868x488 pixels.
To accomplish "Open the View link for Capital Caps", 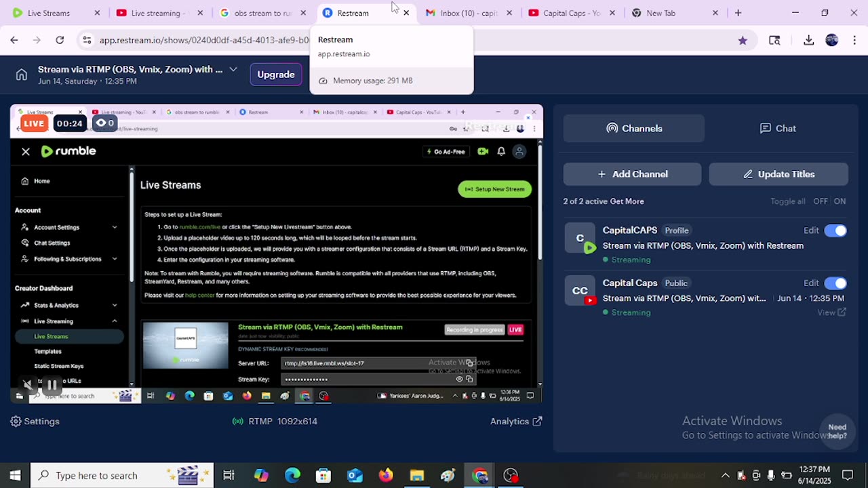I will click(x=831, y=312).
